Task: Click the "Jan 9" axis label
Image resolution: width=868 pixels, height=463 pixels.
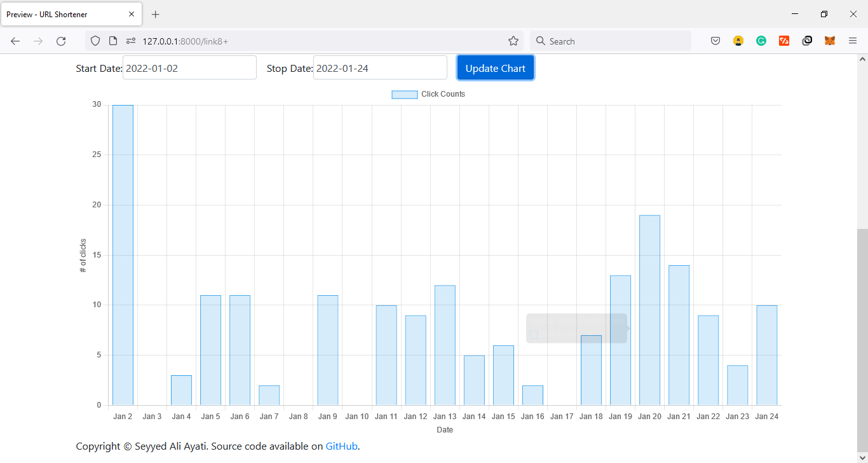Action: [328, 417]
